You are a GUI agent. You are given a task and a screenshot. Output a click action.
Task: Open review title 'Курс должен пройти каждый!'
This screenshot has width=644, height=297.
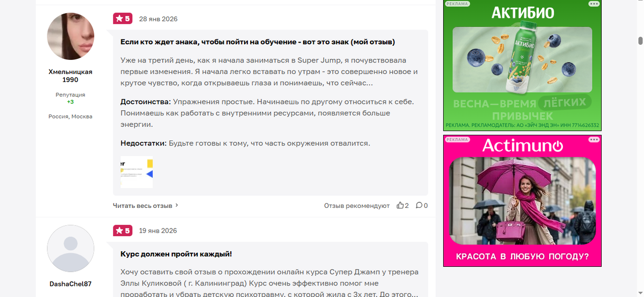(176, 254)
